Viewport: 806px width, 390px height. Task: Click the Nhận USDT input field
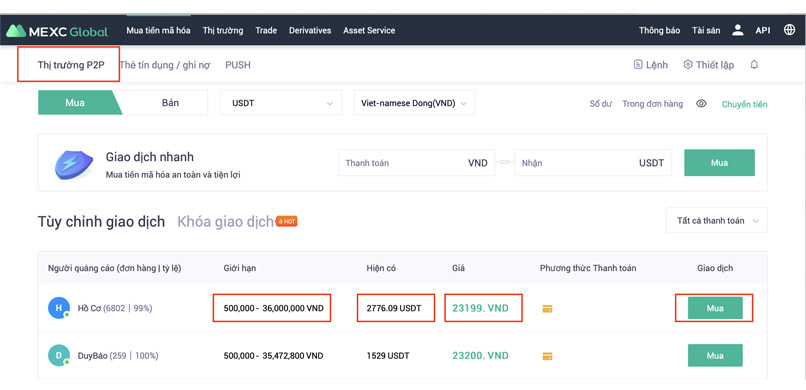593,163
